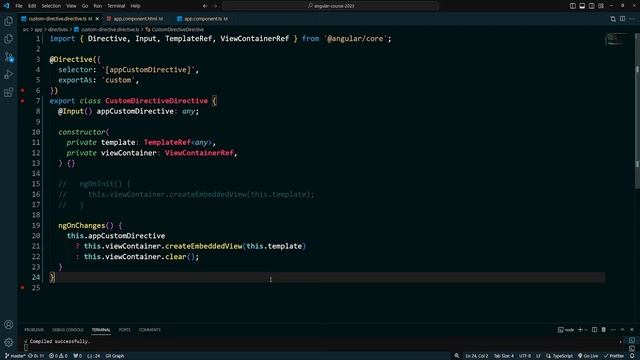
Task: Click the angular-course-2023 command center search
Action: tap(331, 6)
